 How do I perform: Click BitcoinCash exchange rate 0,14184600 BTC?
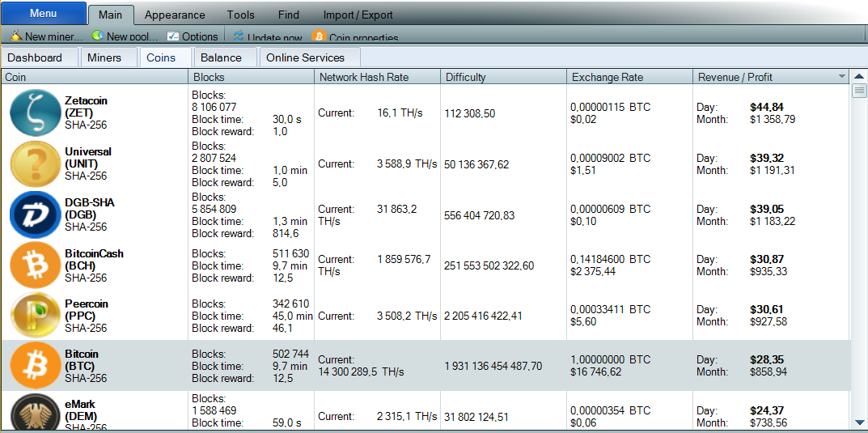(x=611, y=259)
